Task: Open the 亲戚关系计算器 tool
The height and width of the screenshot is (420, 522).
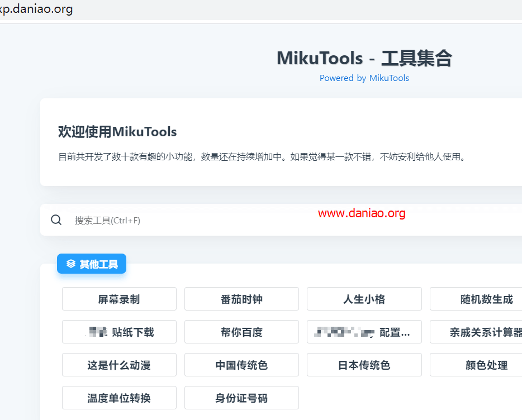Action: tap(476, 332)
